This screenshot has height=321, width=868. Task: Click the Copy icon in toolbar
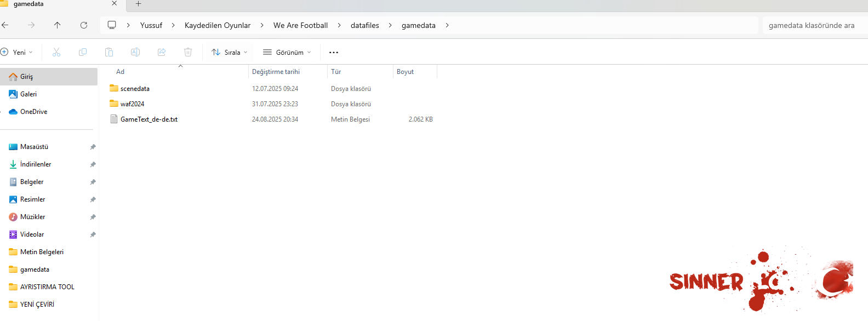coord(83,52)
